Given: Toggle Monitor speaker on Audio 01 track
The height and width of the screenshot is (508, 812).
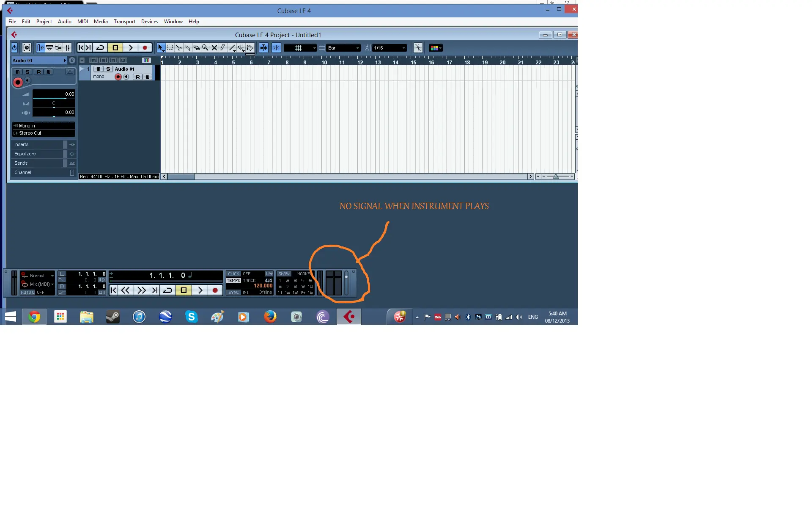Looking at the screenshot, I should 126,77.
